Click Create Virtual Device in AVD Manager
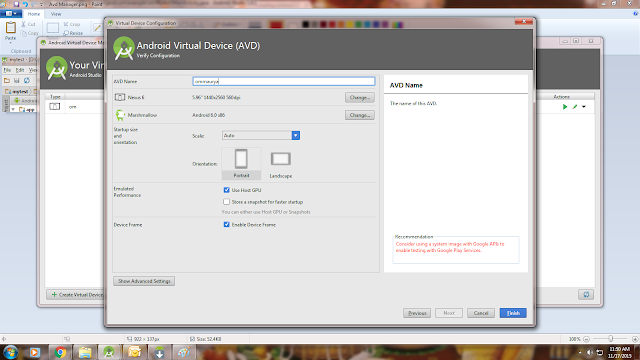 [76, 295]
